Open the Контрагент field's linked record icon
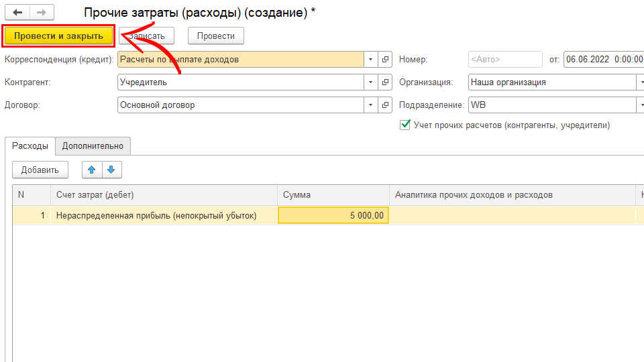This screenshot has height=362, width=644. (x=386, y=82)
